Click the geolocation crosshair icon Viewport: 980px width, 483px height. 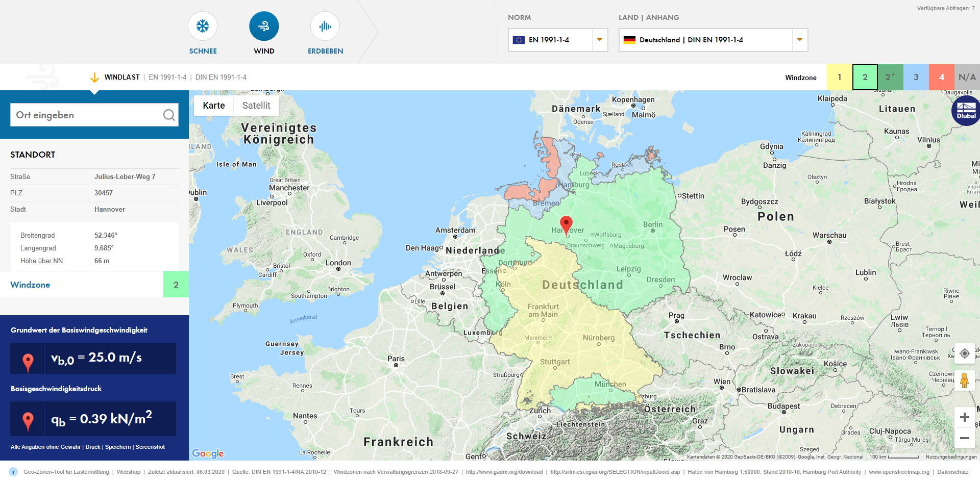click(x=965, y=353)
